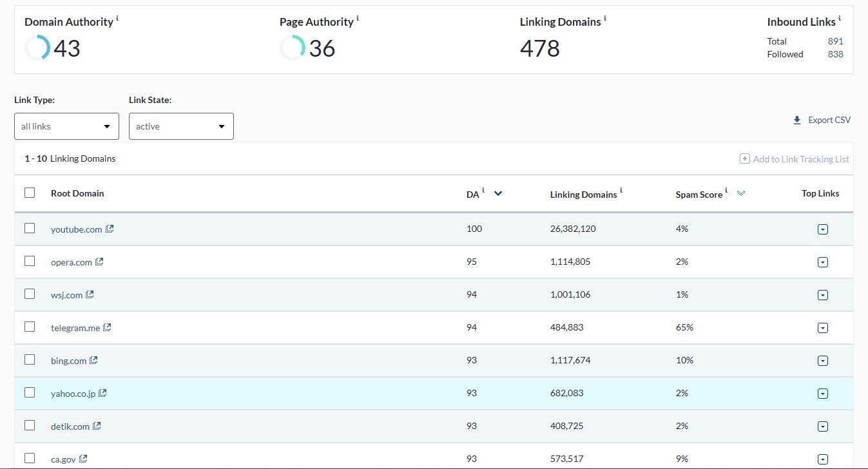
Task: Open the Link State active dropdown
Action: tap(181, 126)
